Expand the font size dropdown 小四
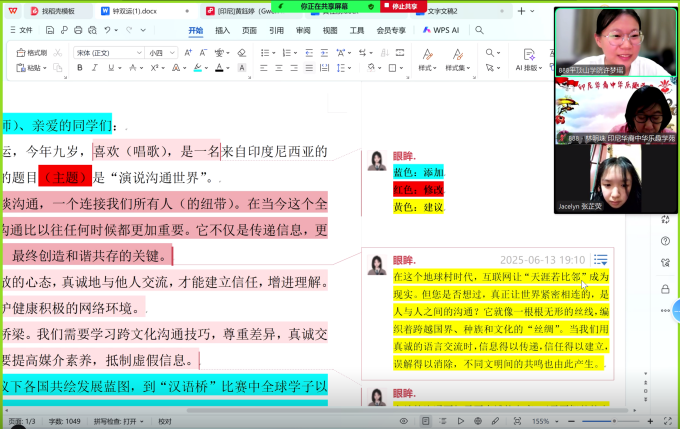The width and height of the screenshot is (680, 429). 160,52
